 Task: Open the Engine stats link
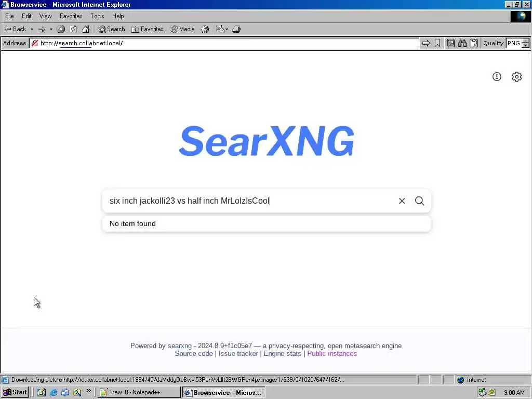[282, 353]
